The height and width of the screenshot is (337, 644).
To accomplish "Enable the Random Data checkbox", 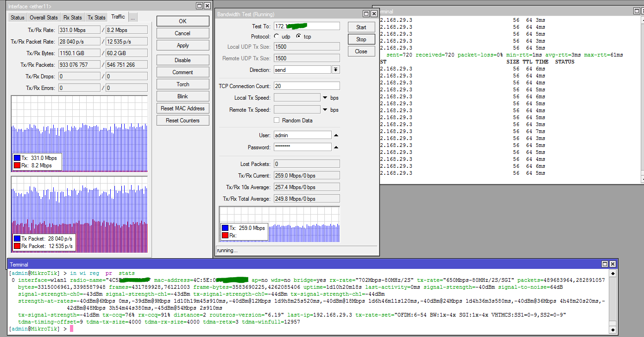I will 277,121.
